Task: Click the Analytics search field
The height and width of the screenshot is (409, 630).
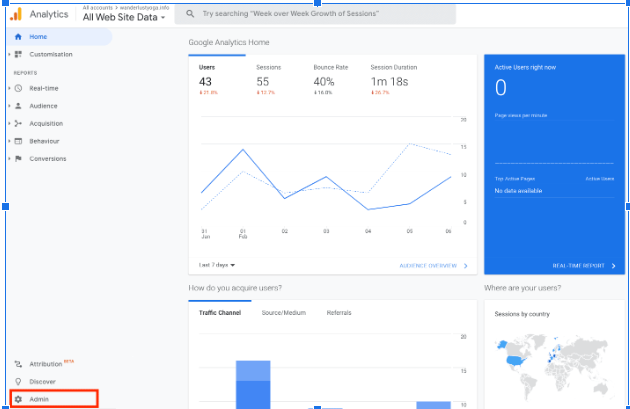Action: click(310, 15)
